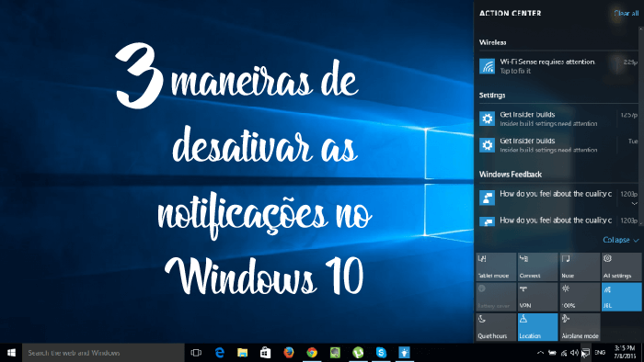This screenshot has width=644, height=362.
Task: Select the Windows Feedback group header
Action: (510, 175)
